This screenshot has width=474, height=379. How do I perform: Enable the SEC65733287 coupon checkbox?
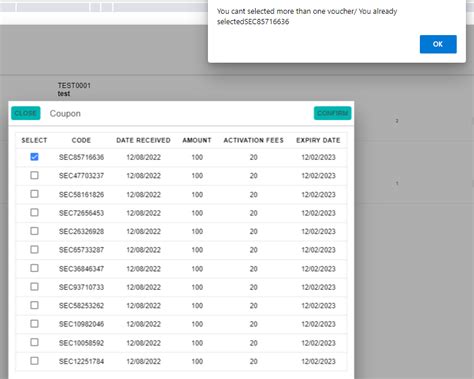click(34, 249)
